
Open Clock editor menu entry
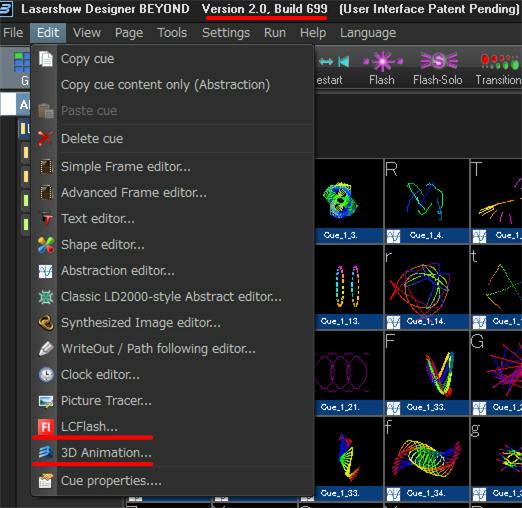click(x=173, y=374)
